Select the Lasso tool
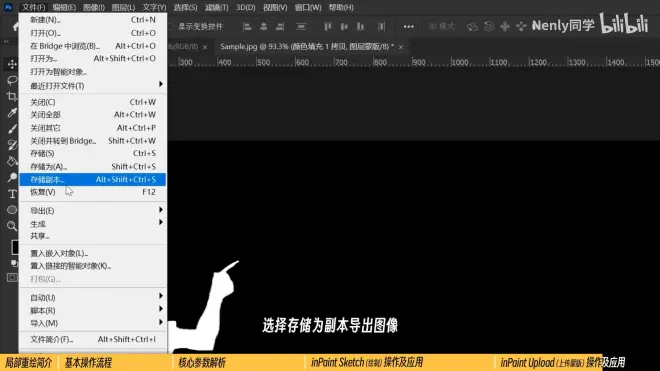The width and height of the screenshot is (660, 371). click(x=12, y=80)
